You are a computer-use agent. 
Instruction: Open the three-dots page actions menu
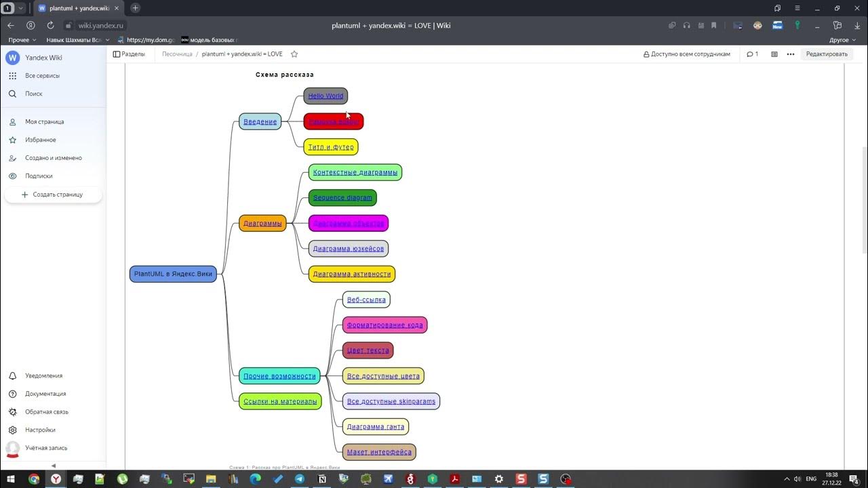[790, 54]
